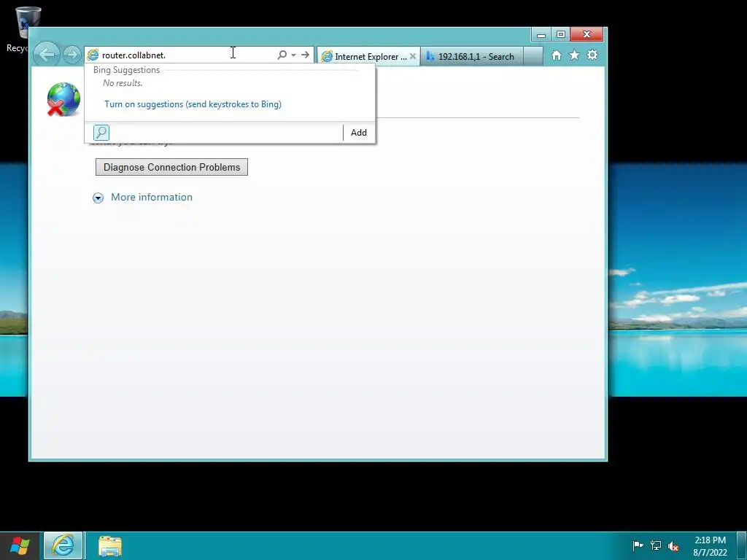The image size is (747, 560).
Task: Click Turn on suggestions link
Action: click(193, 104)
